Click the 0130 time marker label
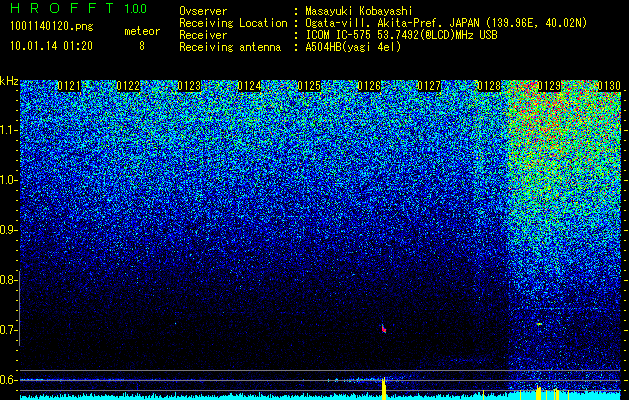The width and height of the screenshot is (629, 400). point(609,86)
